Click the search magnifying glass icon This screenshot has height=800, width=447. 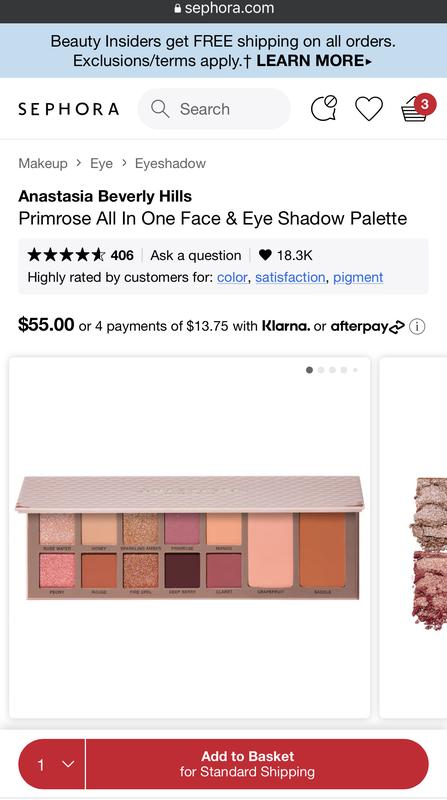point(160,109)
